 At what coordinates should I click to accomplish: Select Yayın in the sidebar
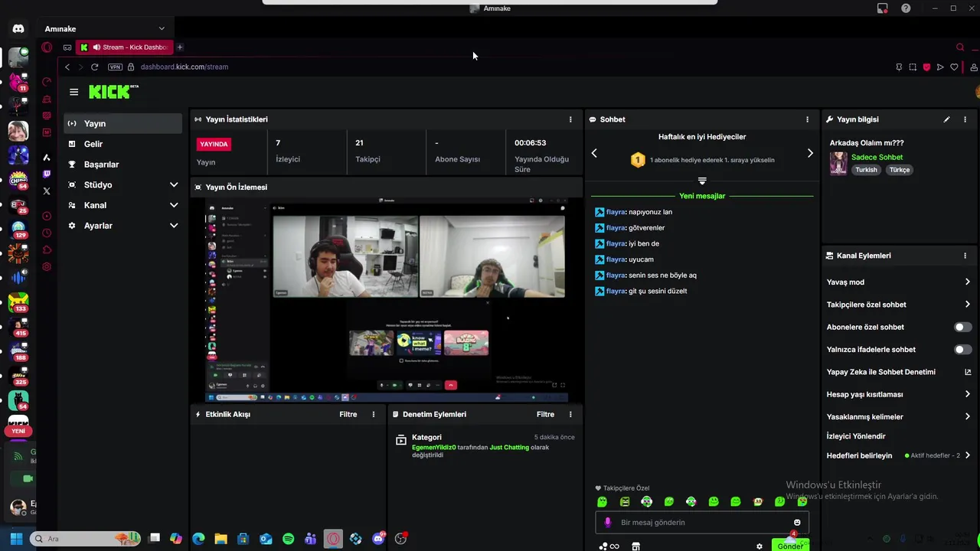coord(123,123)
